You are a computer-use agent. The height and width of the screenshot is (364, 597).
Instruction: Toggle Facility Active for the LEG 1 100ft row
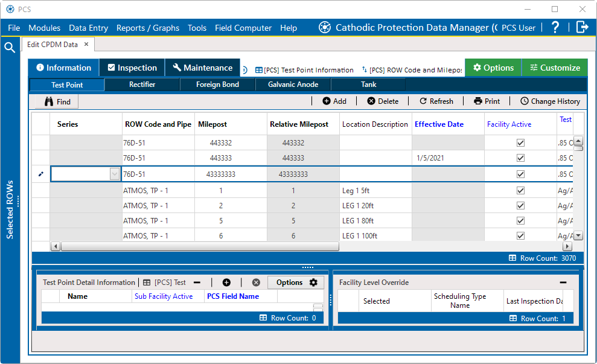(x=520, y=235)
